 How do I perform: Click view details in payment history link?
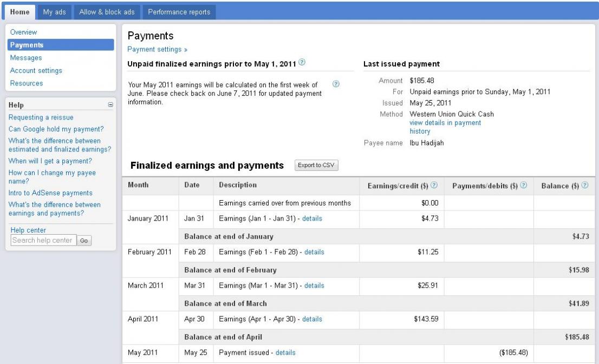point(445,123)
